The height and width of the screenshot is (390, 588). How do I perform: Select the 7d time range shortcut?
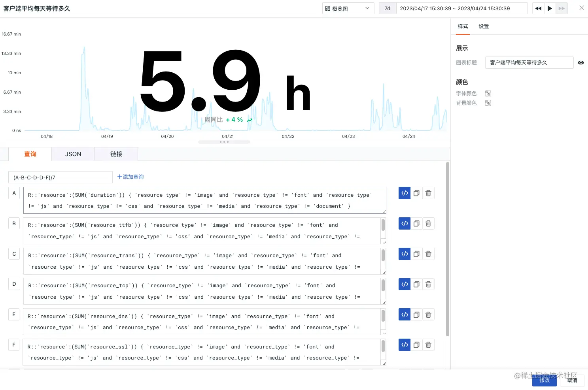(388, 8)
